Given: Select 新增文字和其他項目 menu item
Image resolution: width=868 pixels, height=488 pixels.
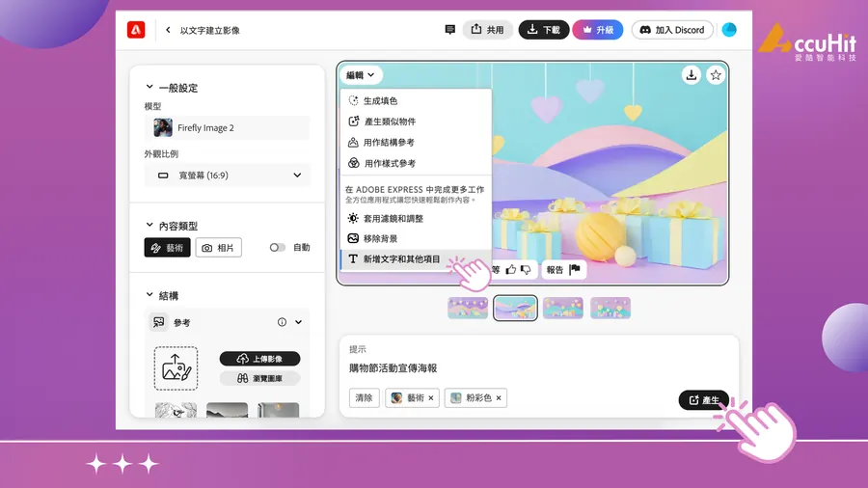Looking at the screenshot, I should [x=416, y=258].
